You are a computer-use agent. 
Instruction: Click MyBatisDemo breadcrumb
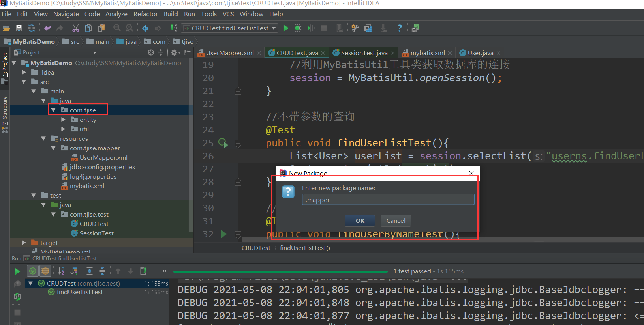point(30,41)
